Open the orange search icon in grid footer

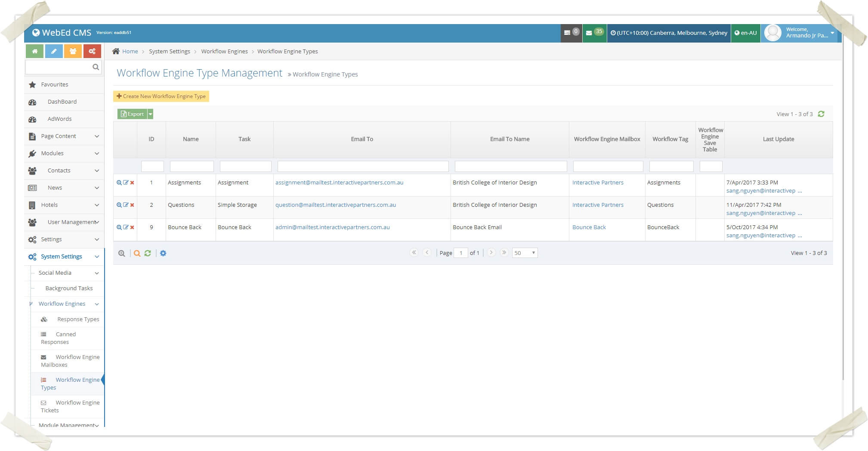point(137,253)
